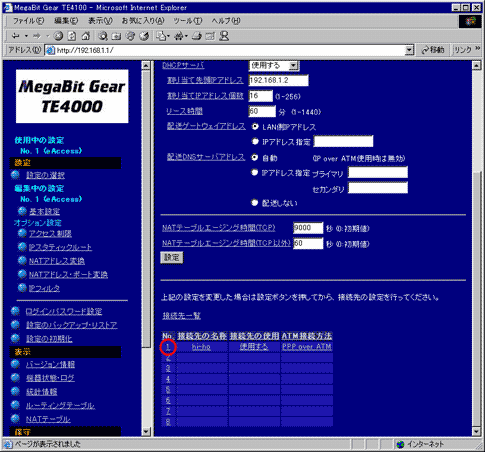The width and height of the screenshot is (485, 452).
Task: Select gateway IPアドレス指定 radio button
Action: (x=255, y=141)
